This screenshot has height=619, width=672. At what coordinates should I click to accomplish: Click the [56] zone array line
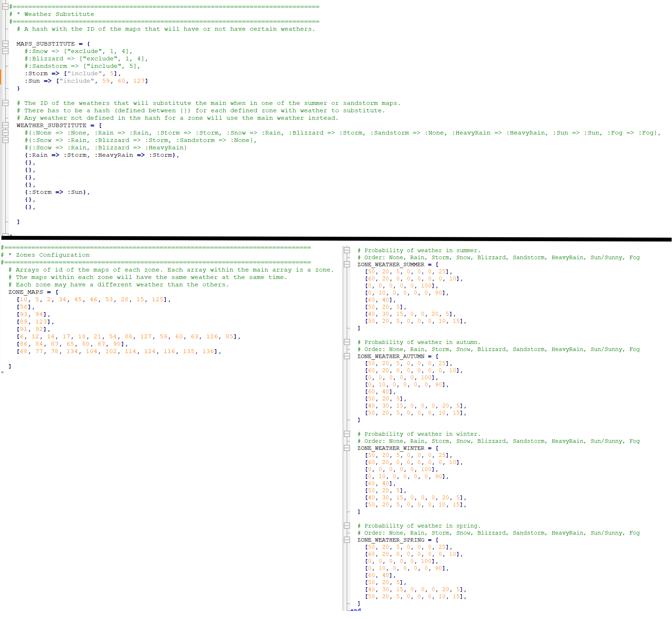tap(25, 307)
